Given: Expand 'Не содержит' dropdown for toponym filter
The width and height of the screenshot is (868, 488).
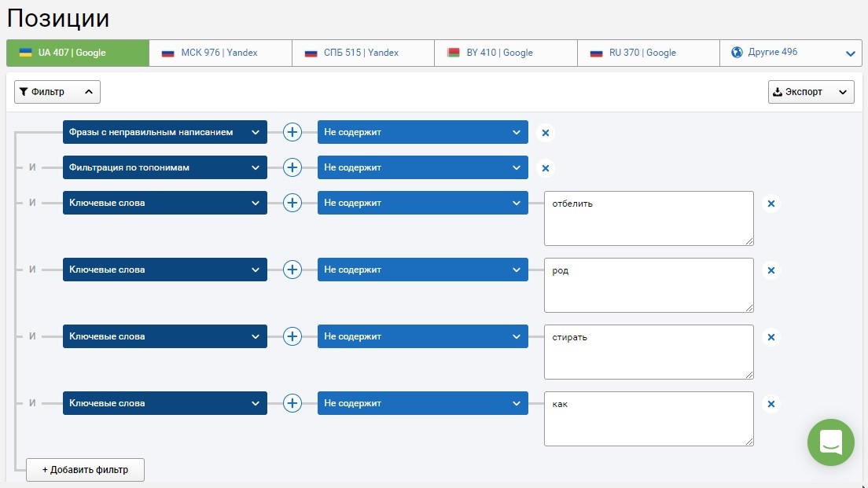Looking at the screenshot, I should 423,167.
